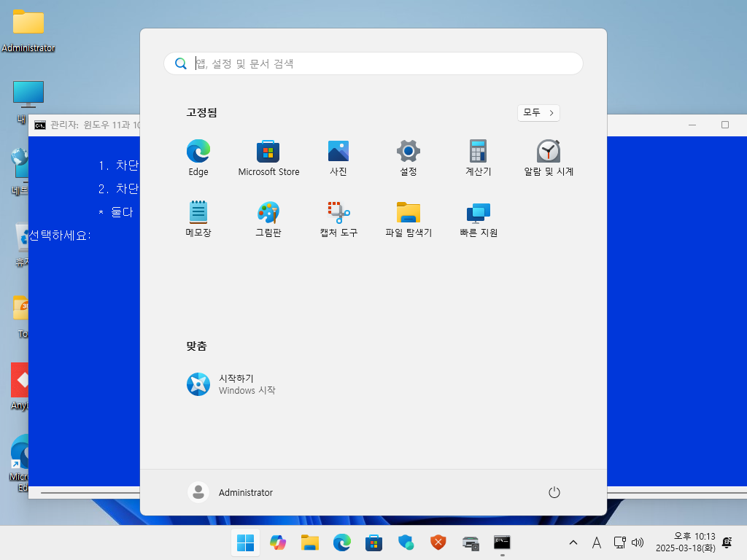
Task: Open 시작하기 recommended item
Action: (231, 384)
